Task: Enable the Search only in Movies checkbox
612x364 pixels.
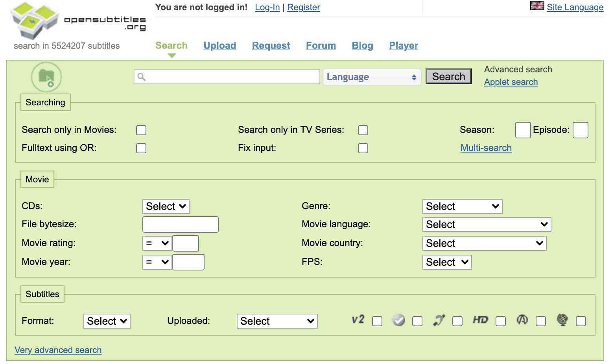Action: 141,130
